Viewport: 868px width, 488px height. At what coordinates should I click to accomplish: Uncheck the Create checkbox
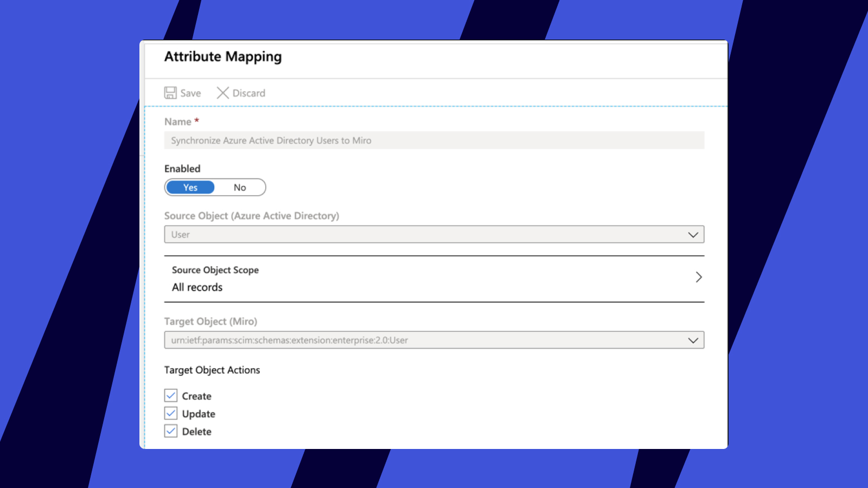click(x=171, y=396)
